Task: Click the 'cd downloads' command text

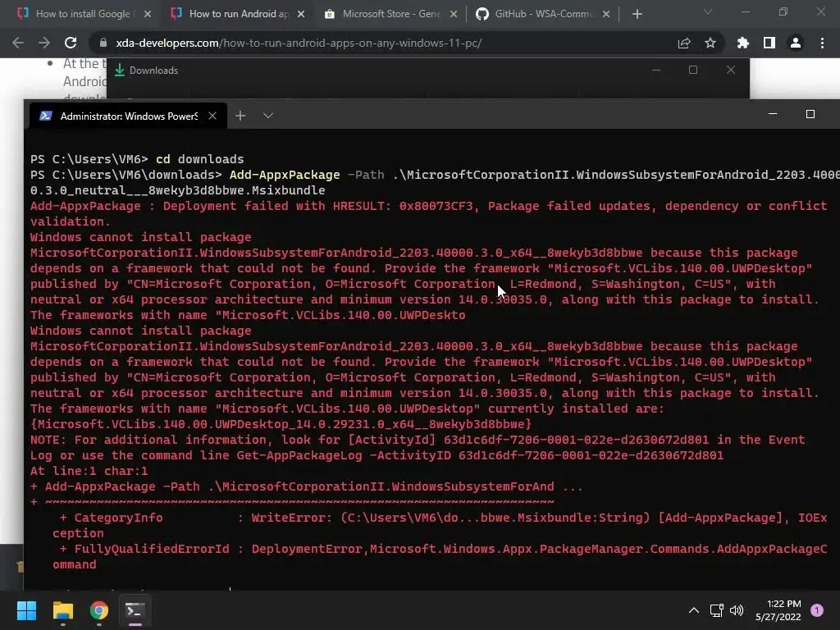Action: (200, 159)
